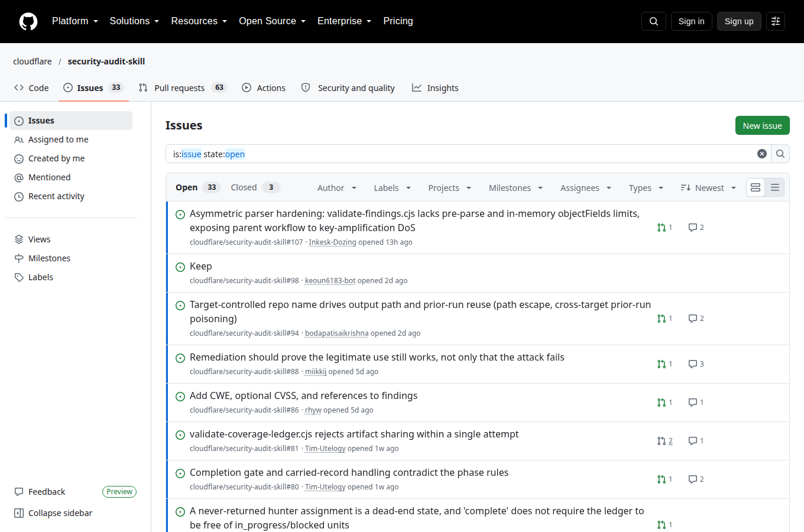Open the Actions tab
The width and height of the screenshot is (804, 532).
click(264, 88)
